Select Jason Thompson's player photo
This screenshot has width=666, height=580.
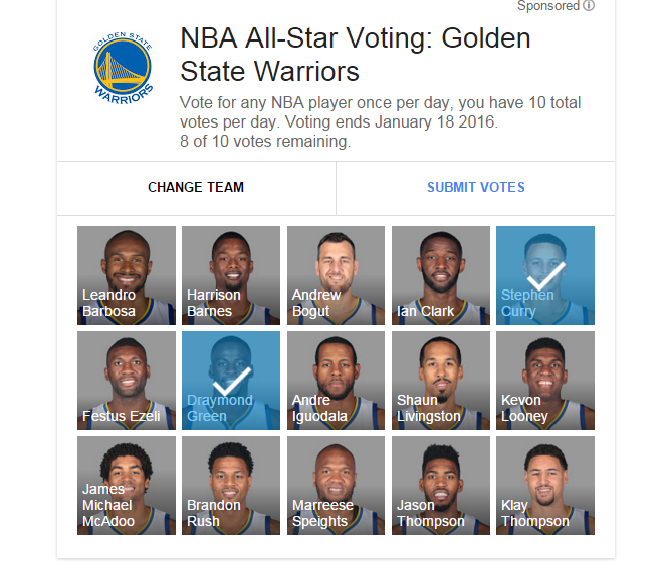pyautogui.click(x=441, y=485)
